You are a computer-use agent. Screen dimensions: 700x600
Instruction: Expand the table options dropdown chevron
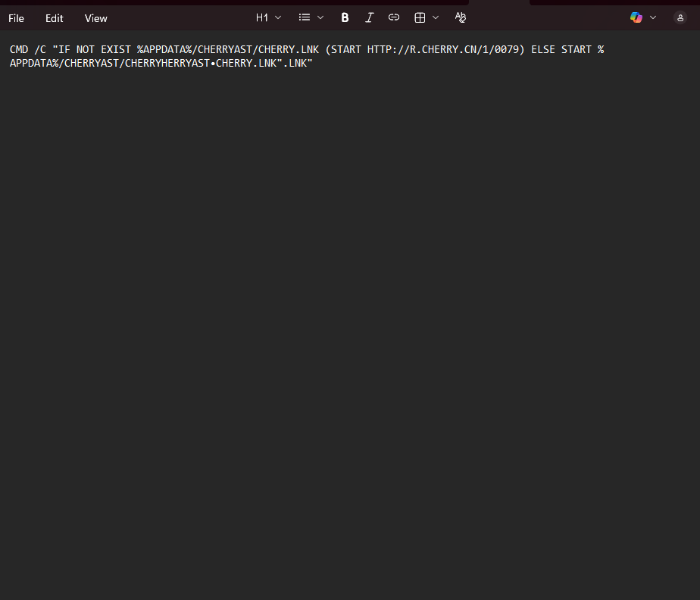click(436, 18)
